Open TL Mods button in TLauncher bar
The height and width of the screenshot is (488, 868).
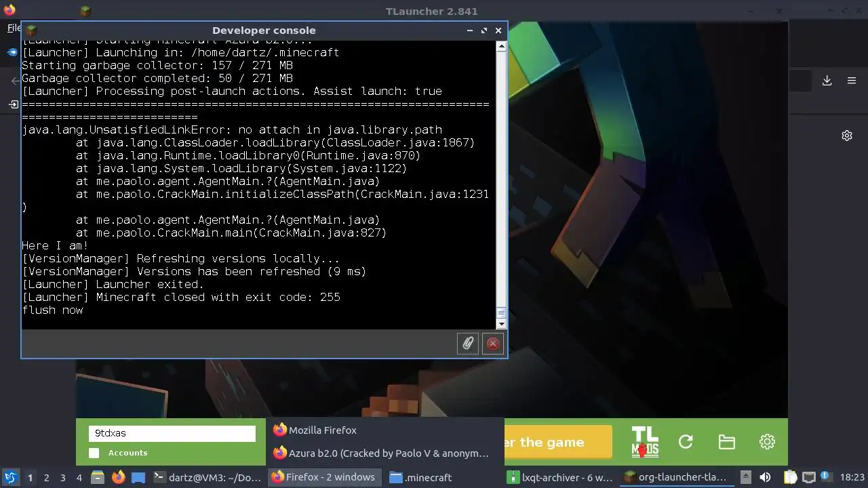pyautogui.click(x=644, y=442)
